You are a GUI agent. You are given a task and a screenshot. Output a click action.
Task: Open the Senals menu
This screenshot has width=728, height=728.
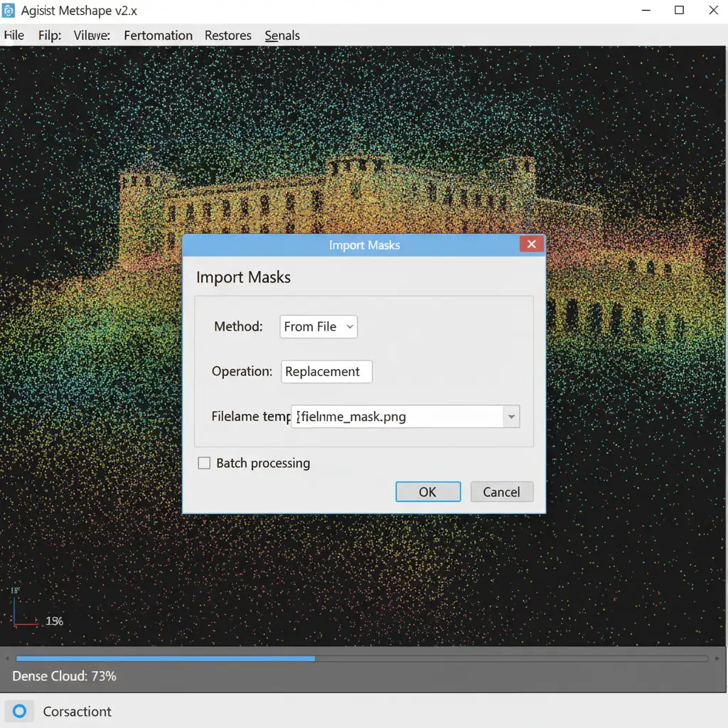tap(282, 36)
